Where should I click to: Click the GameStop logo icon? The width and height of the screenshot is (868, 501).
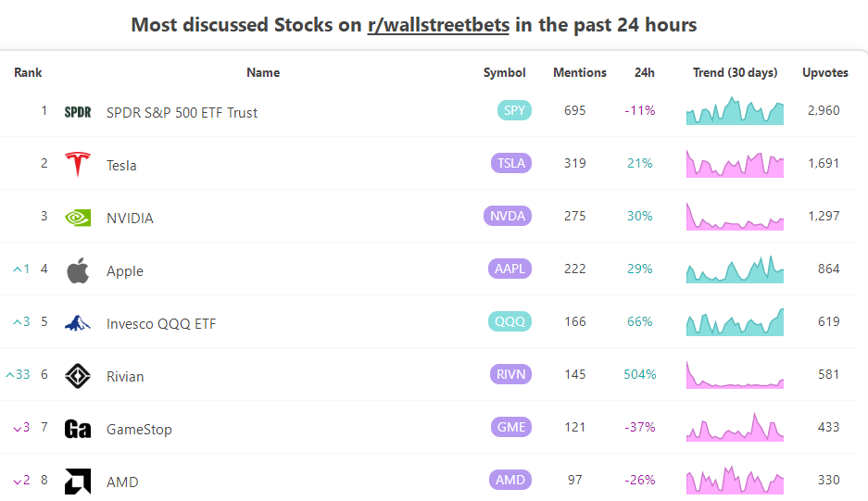(x=78, y=429)
